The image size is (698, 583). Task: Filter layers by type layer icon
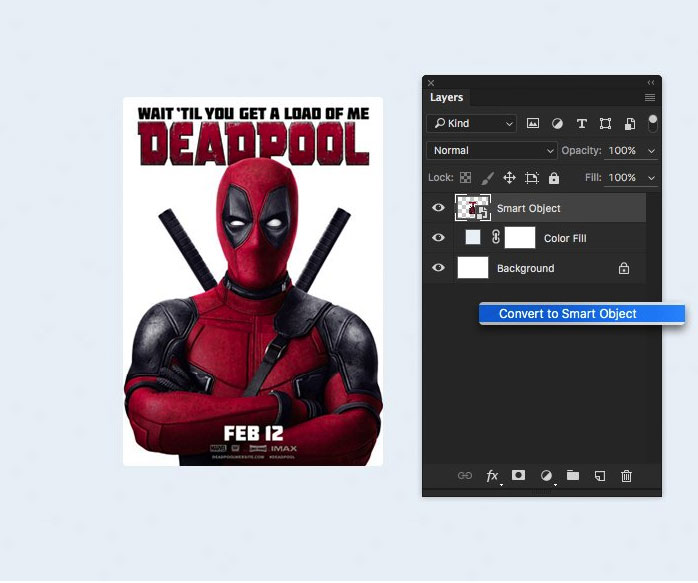581,123
